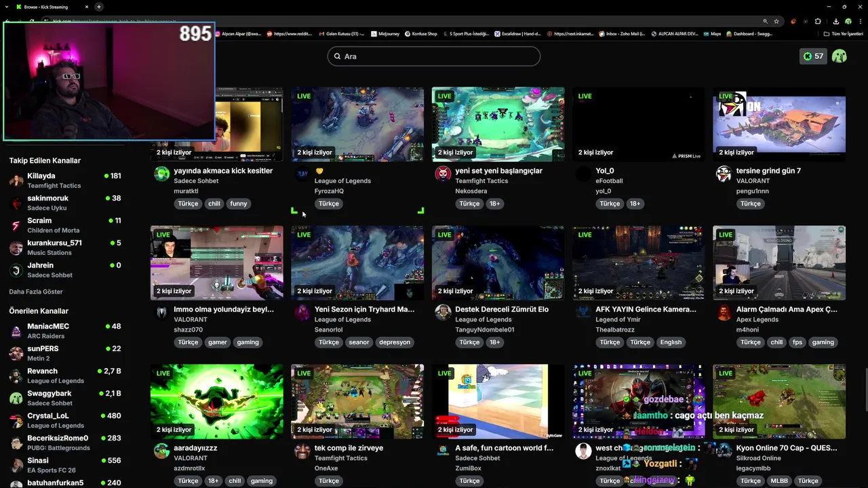
Task: Open the ZumiBox cartoon stream thumbnail
Action: coord(498,401)
